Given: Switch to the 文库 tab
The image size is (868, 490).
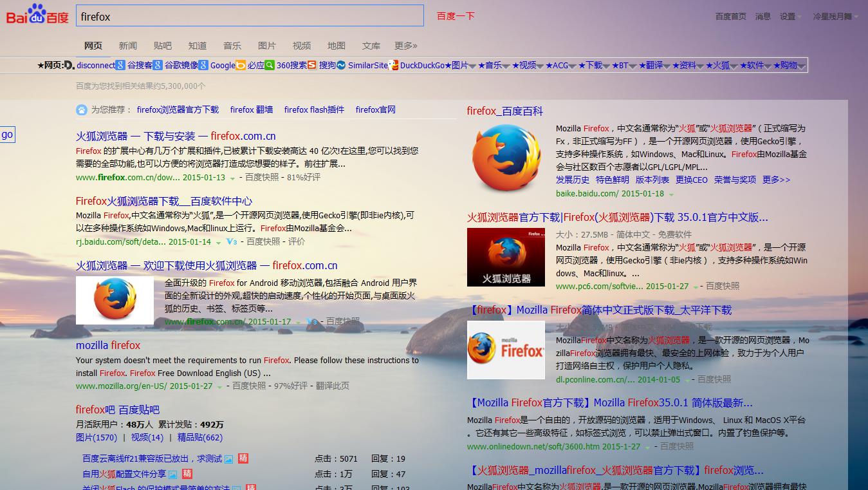Looking at the screenshot, I should (371, 46).
